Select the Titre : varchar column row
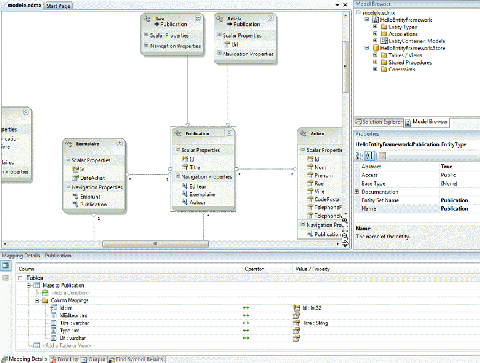 coord(248,323)
